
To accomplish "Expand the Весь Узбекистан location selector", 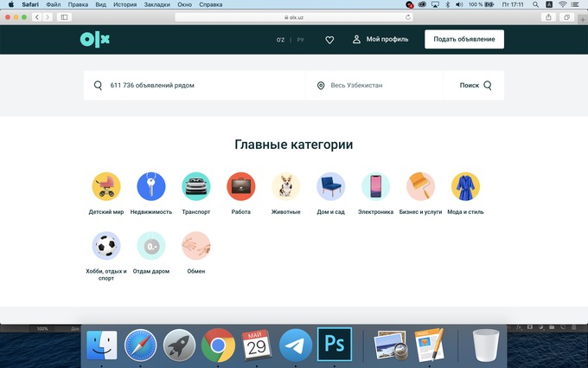I will (x=374, y=86).
